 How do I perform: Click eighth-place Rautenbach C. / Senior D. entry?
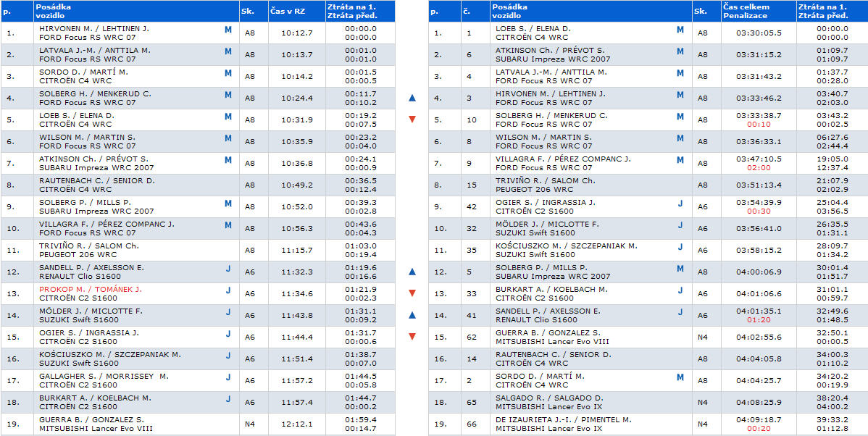[x=96, y=181]
